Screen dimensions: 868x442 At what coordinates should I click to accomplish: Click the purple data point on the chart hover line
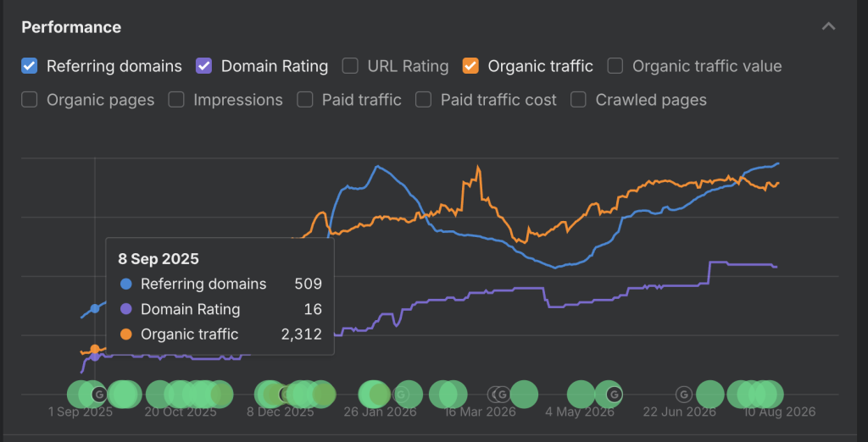click(95, 356)
